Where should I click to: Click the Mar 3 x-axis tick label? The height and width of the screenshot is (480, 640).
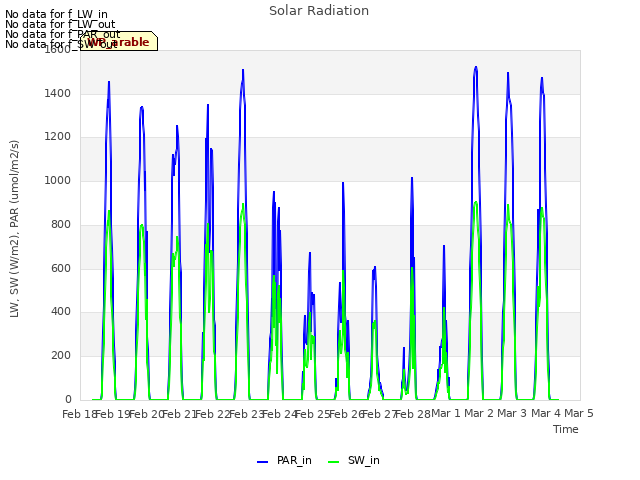point(512,414)
